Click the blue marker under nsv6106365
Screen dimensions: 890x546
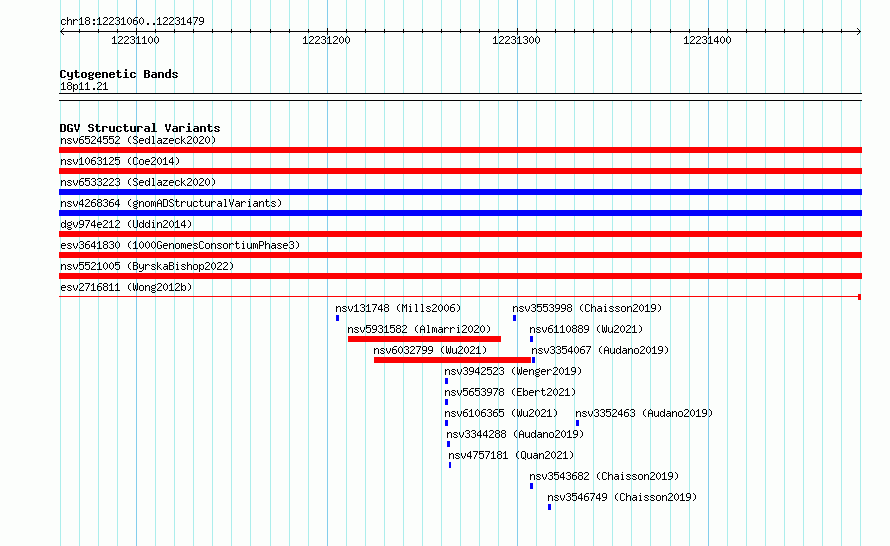pos(446,423)
